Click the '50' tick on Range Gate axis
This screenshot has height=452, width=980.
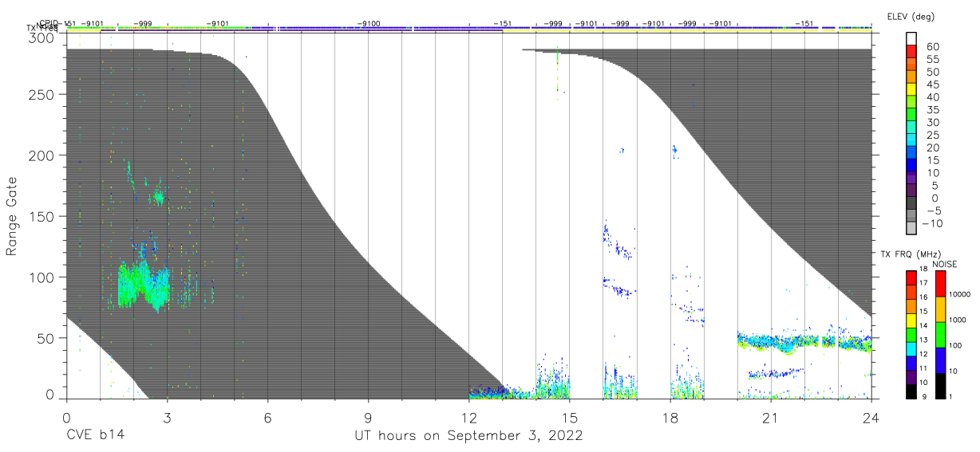[47, 338]
